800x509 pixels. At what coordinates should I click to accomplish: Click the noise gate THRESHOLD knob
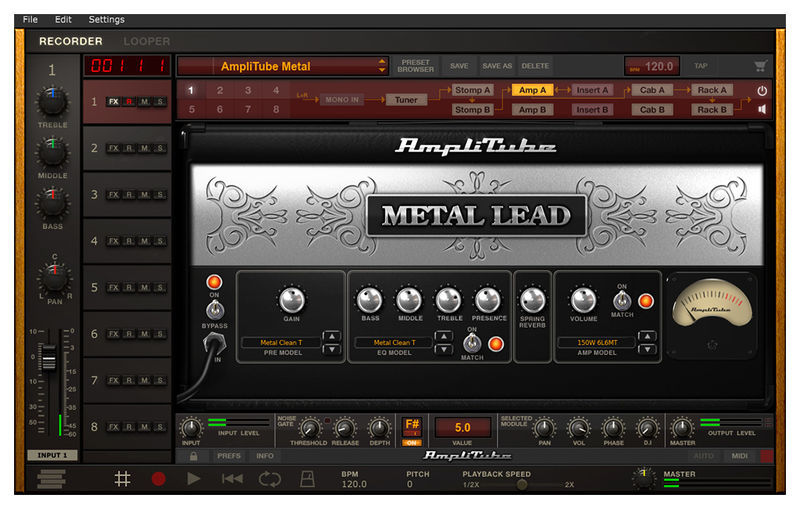(x=309, y=428)
